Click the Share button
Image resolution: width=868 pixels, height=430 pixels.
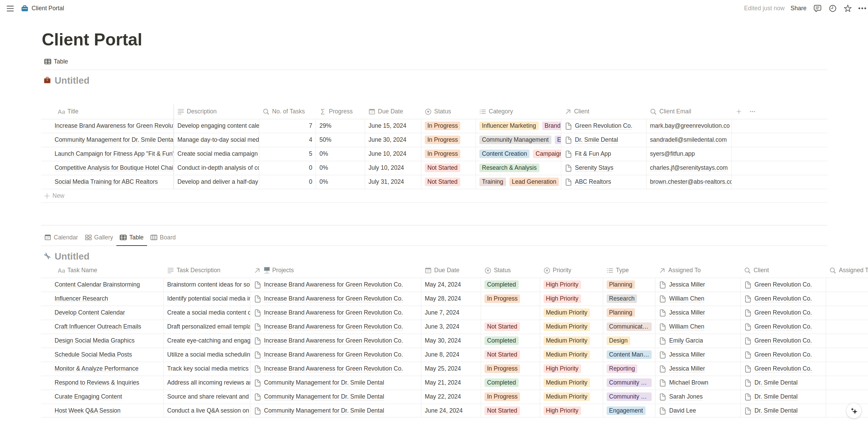coord(798,8)
